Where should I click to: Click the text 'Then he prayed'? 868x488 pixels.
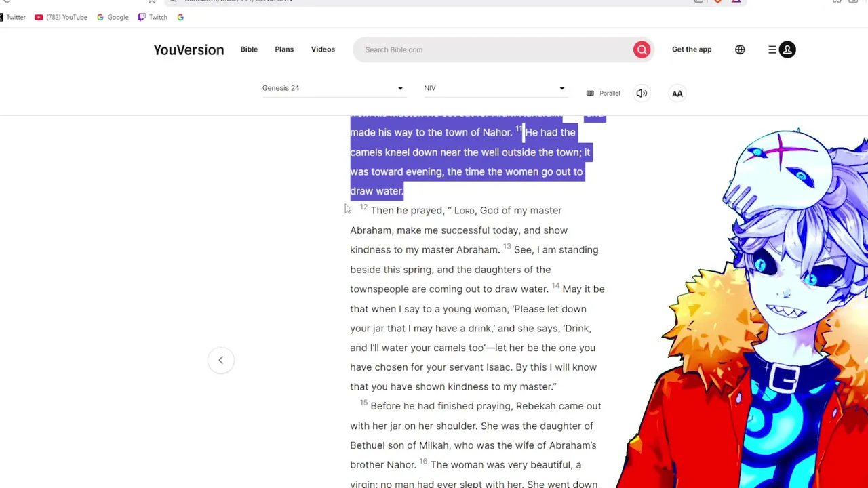tap(407, 211)
